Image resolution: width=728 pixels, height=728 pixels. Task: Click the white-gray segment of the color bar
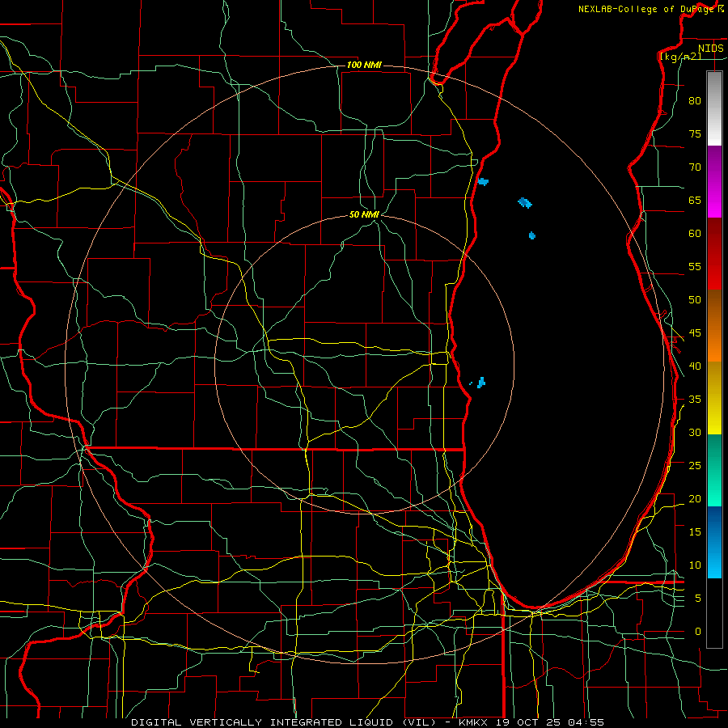click(x=714, y=108)
